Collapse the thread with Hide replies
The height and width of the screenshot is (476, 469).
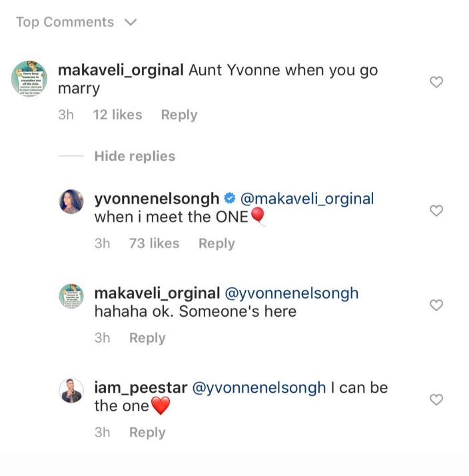click(x=135, y=156)
